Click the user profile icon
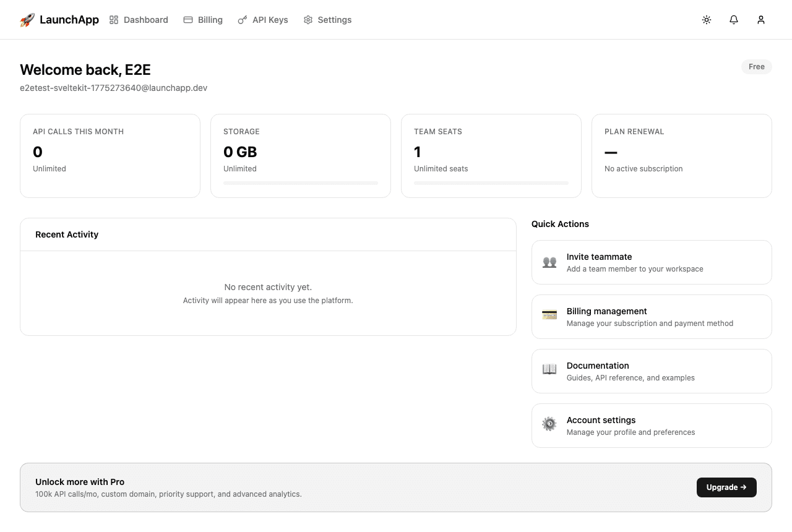Image resolution: width=792 pixels, height=532 pixels. 761,19
